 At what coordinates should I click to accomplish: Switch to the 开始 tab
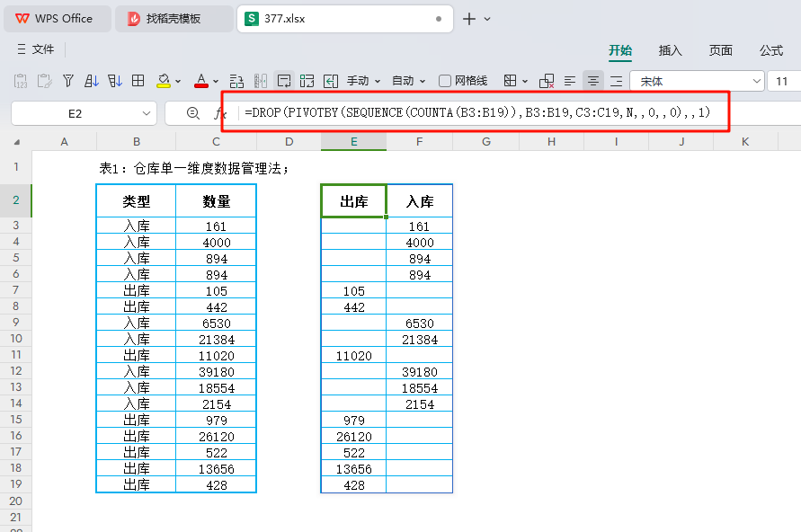coord(620,50)
